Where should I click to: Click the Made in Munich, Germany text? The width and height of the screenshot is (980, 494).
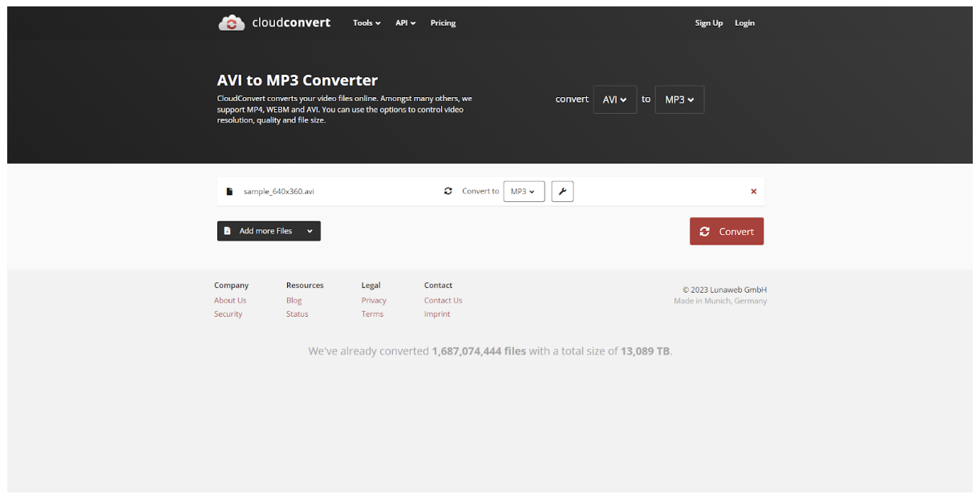[720, 301]
